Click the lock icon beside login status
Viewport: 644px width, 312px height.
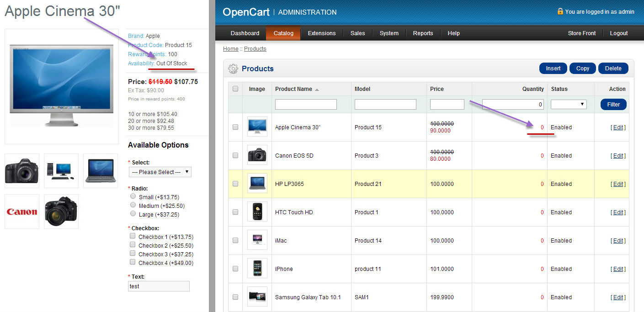click(x=560, y=11)
